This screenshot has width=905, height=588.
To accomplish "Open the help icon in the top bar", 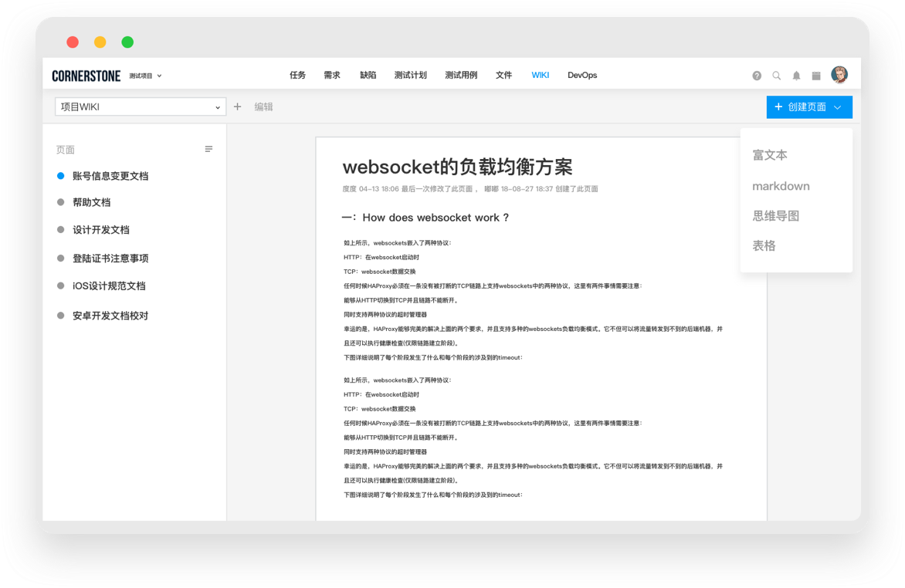I will coord(757,76).
